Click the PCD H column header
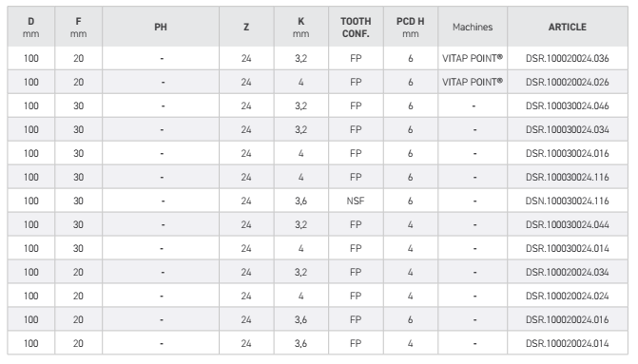 point(410,28)
